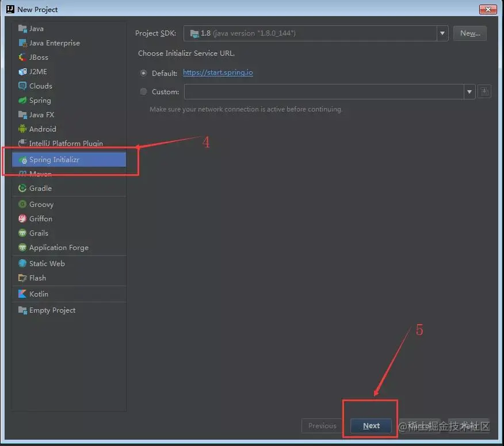This screenshot has height=446, width=504.
Task: Click the Previous button
Action: pos(322,426)
